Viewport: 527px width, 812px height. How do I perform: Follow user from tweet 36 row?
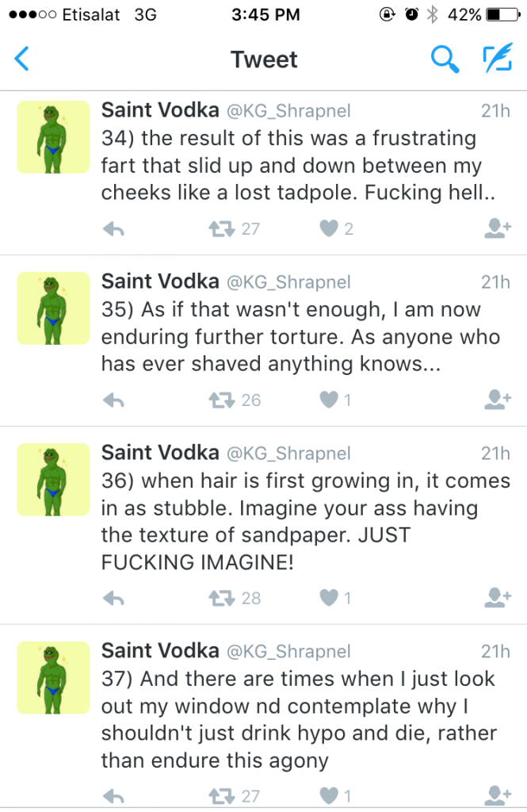(x=496, y=598)
